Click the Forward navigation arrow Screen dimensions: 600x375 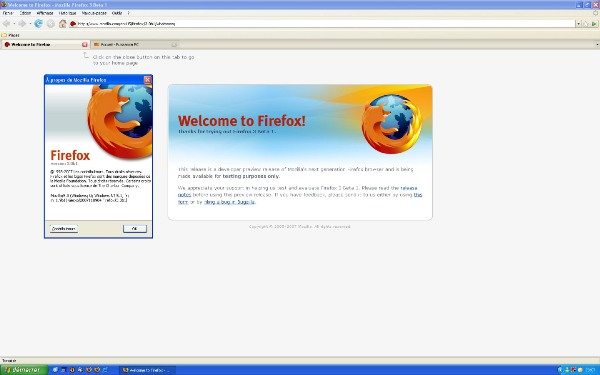(x=22, y=24)
